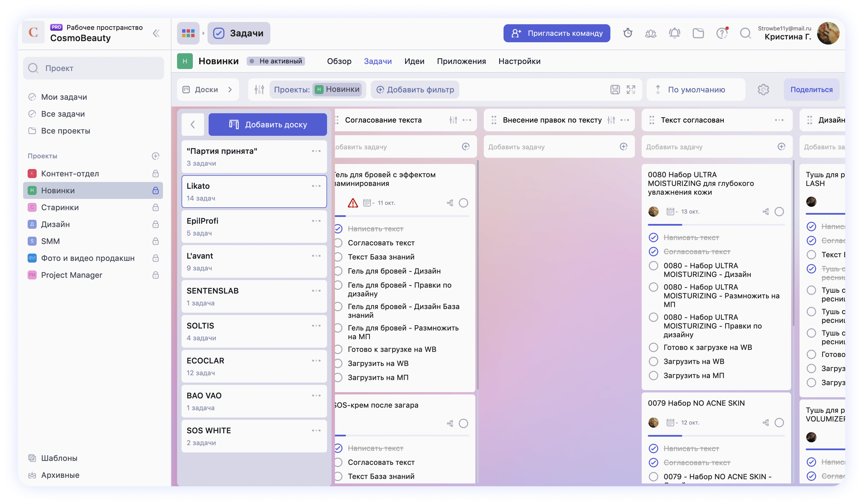Uncheck 'Написать текст' in 0080 Набор card
The width and height of the screenshot is (863, 504).
tap(654, 237)
